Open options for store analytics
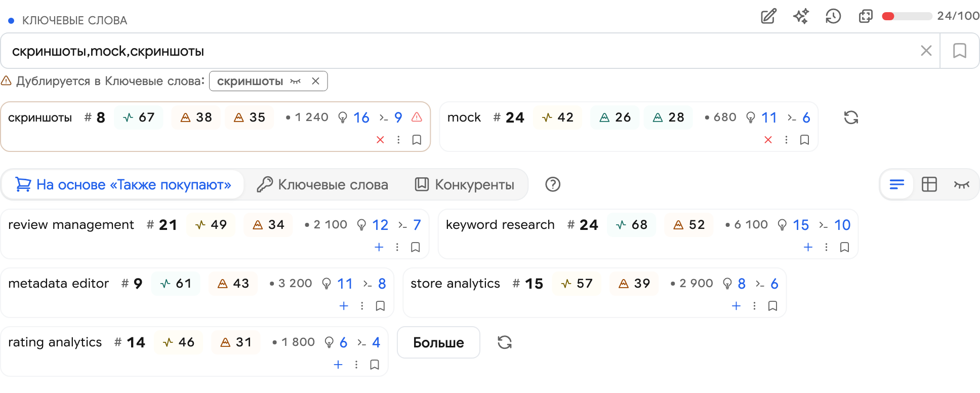 click(x=754, y=306)
